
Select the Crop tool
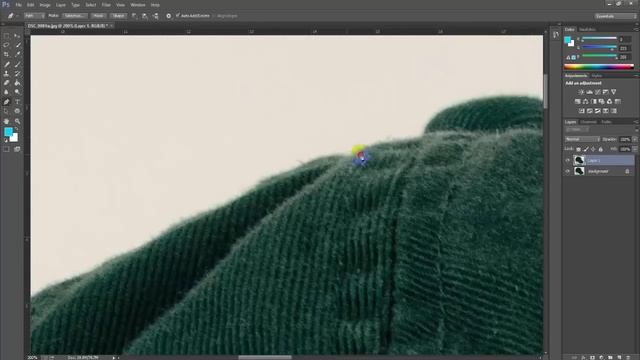(x=7, y=54)
